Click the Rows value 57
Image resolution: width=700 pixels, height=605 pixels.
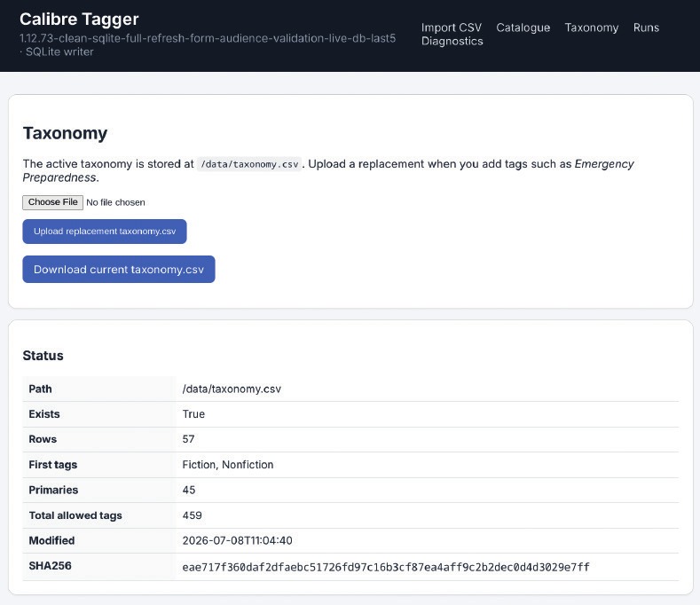pos(188,439)
